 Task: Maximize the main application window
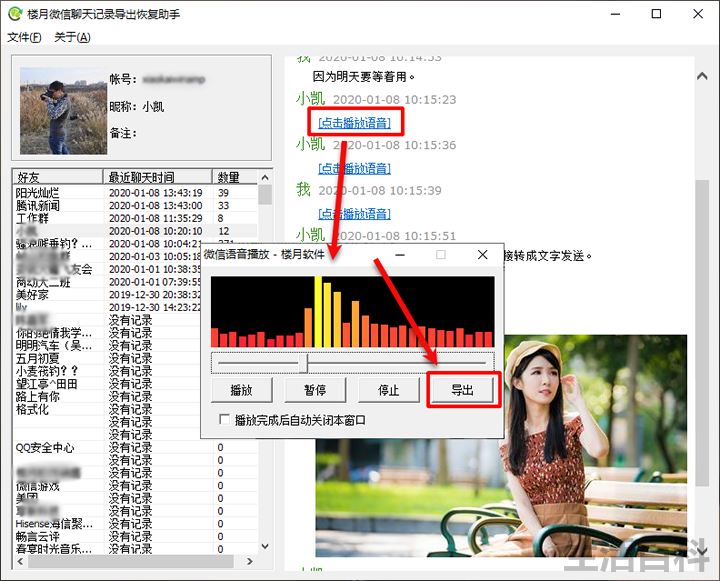coord(657,14)
